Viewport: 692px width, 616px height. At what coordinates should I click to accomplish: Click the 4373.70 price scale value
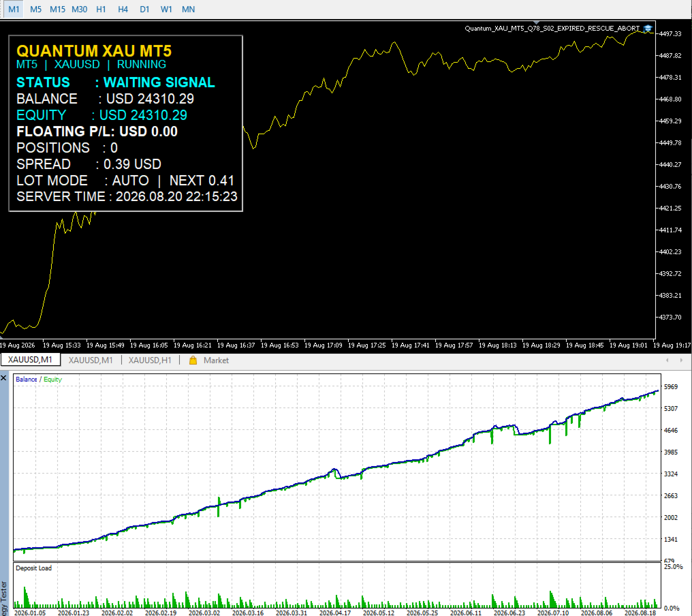(670, 318)
